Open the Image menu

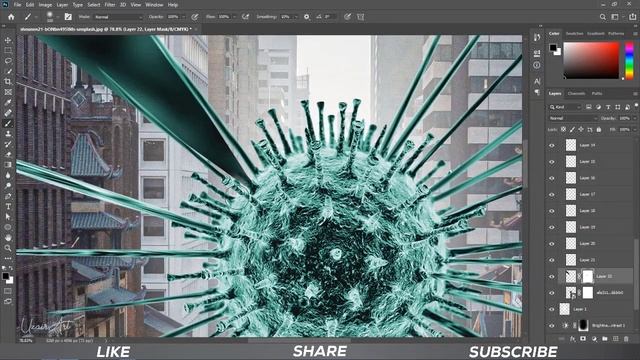coord(45,5)
